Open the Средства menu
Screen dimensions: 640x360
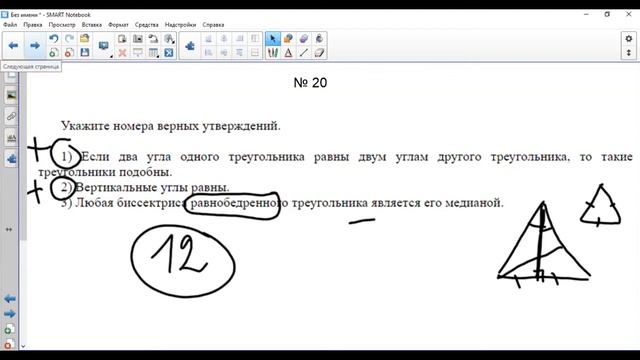[147, 25]
